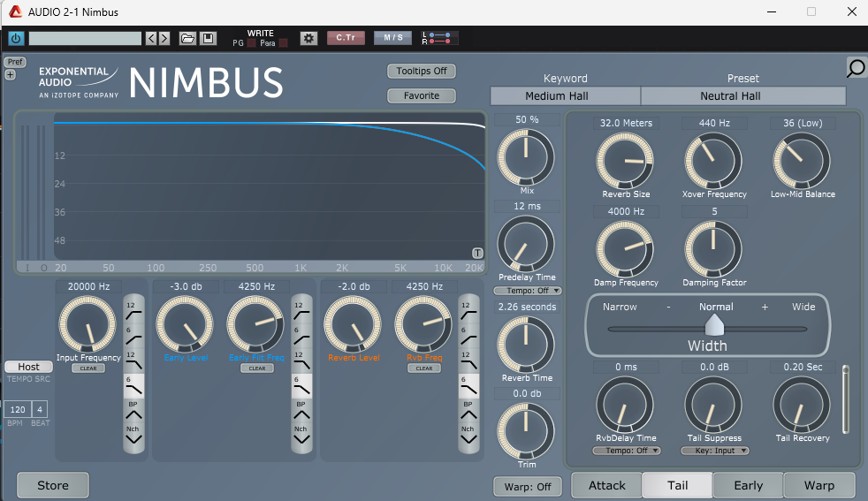Toggle the plugin power bypass button

[x=16, y=38]
